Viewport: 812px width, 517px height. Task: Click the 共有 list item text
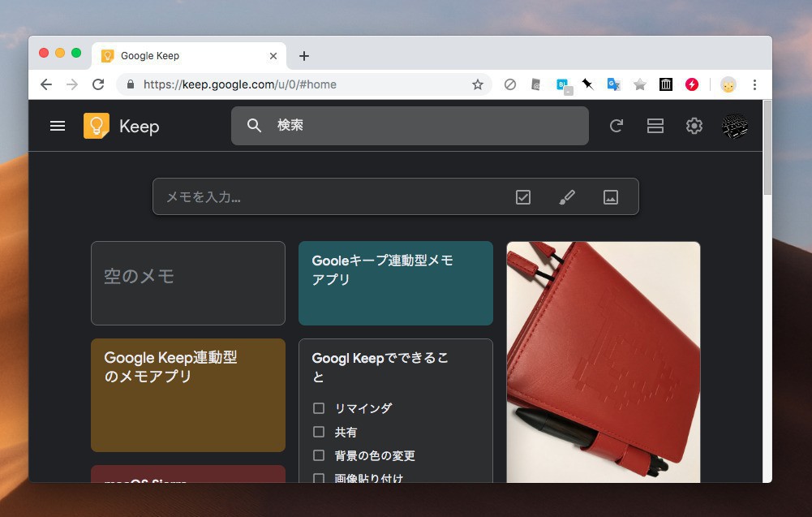point(346,432)
